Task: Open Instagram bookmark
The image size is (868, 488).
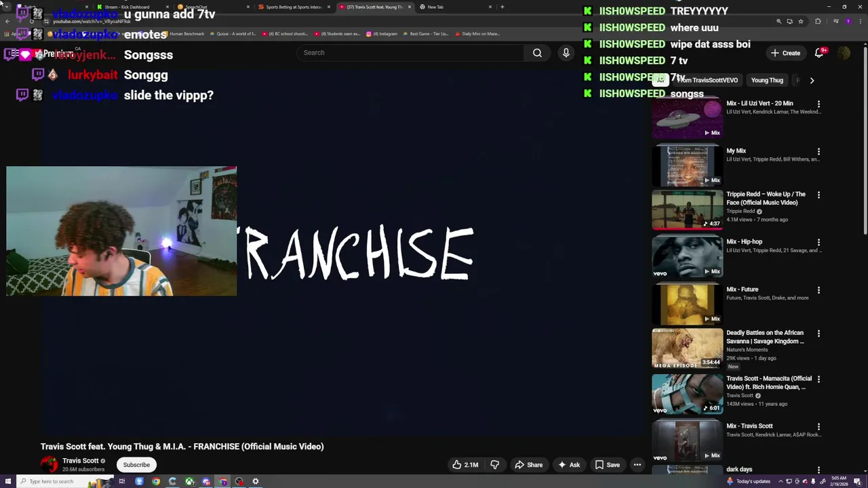Action: [x=382, y=34]
